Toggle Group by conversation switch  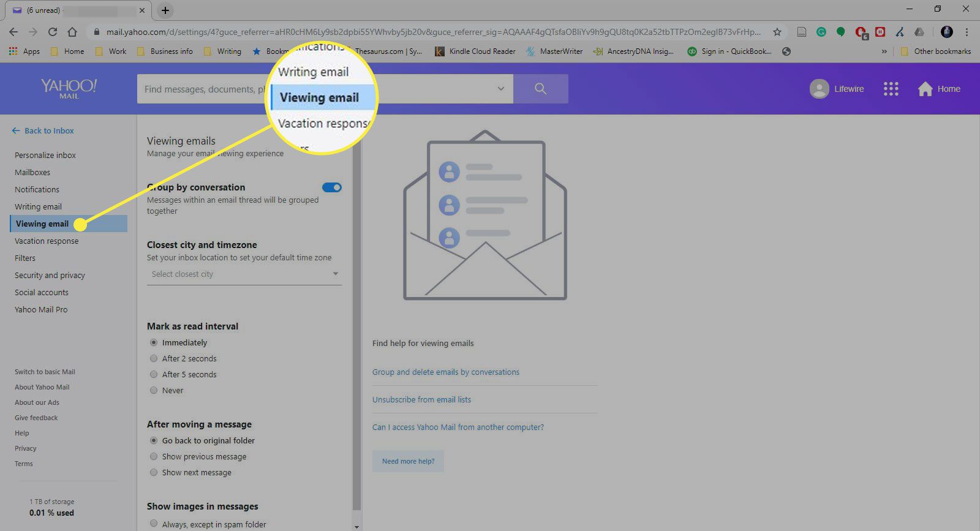pos(332,187)
